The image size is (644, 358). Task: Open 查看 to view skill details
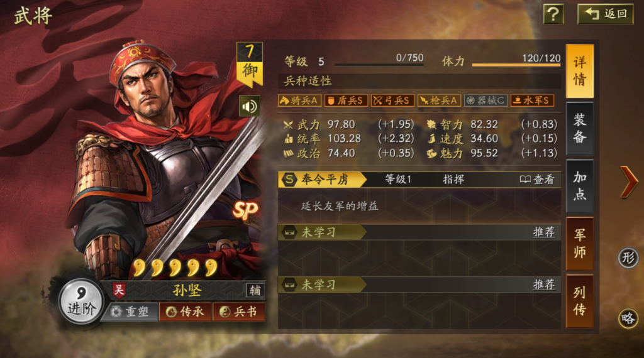[x=537, y=179]
